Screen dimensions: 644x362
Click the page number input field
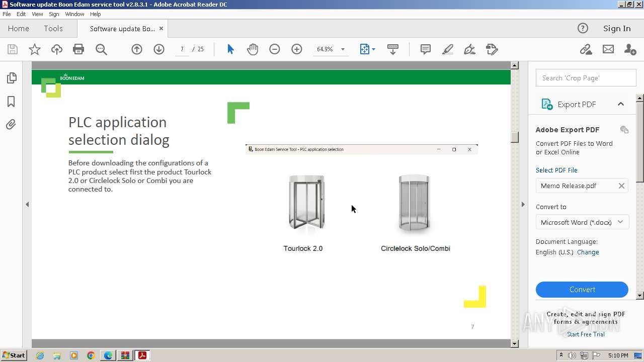point(182,49)
